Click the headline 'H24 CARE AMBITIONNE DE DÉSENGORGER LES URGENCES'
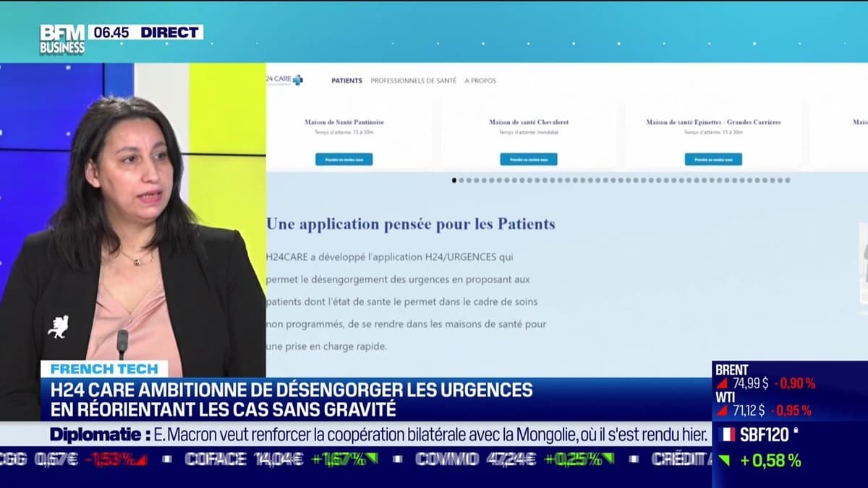Viewport: 868px width, 488px height. click(x=292, y=390)
